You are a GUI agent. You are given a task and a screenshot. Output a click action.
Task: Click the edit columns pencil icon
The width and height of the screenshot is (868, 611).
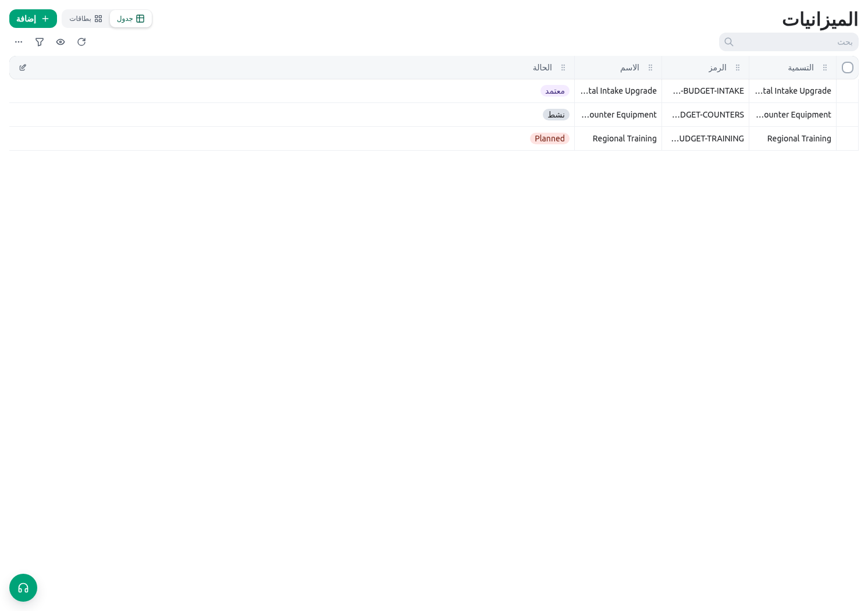(23, 68)
